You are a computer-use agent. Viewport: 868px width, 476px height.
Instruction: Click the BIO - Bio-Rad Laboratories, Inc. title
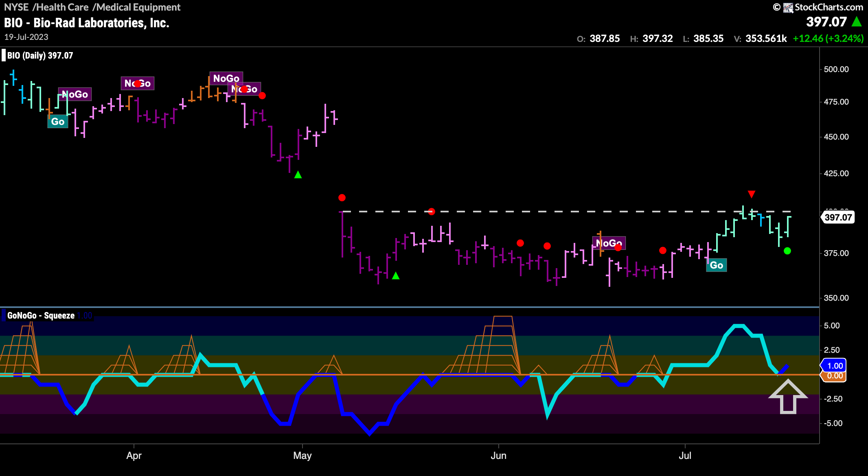87,23
